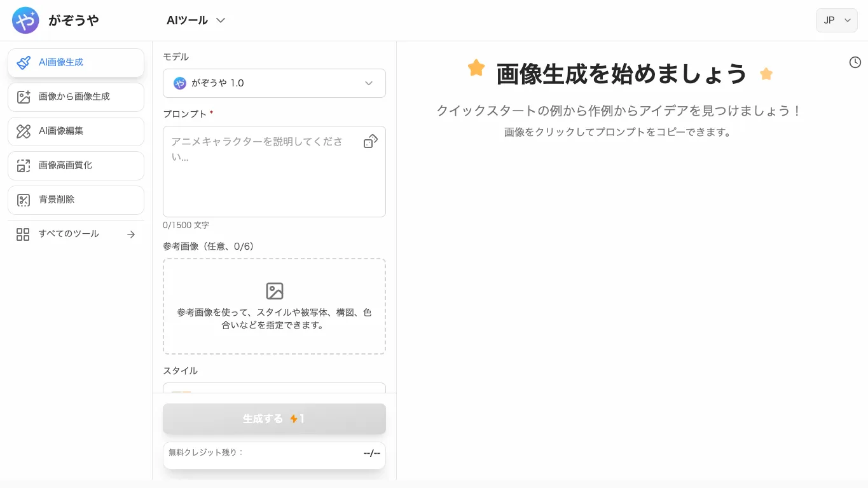The width and height of the screenshot is (868, 488).
Task: Select 画像高画質化 from sidebar
Action: [76, 165]
